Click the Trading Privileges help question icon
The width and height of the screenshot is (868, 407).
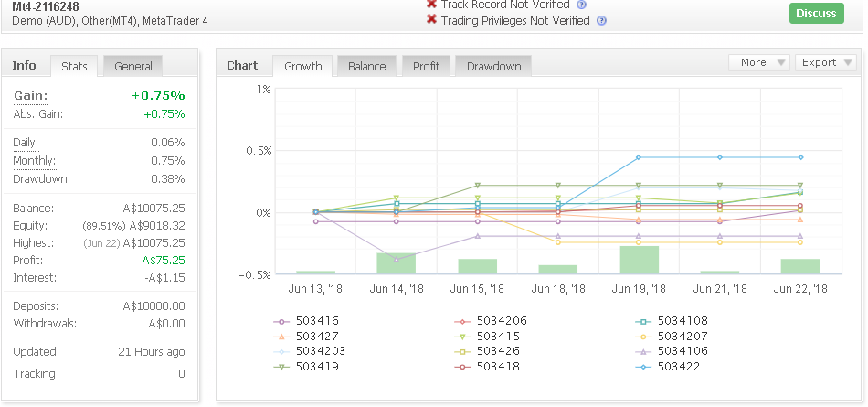pyautogui.click(x=602, y=21)
